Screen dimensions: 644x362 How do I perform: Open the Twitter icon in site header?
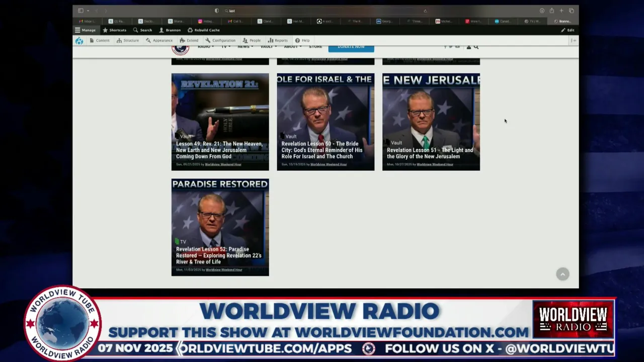(451, 47)
